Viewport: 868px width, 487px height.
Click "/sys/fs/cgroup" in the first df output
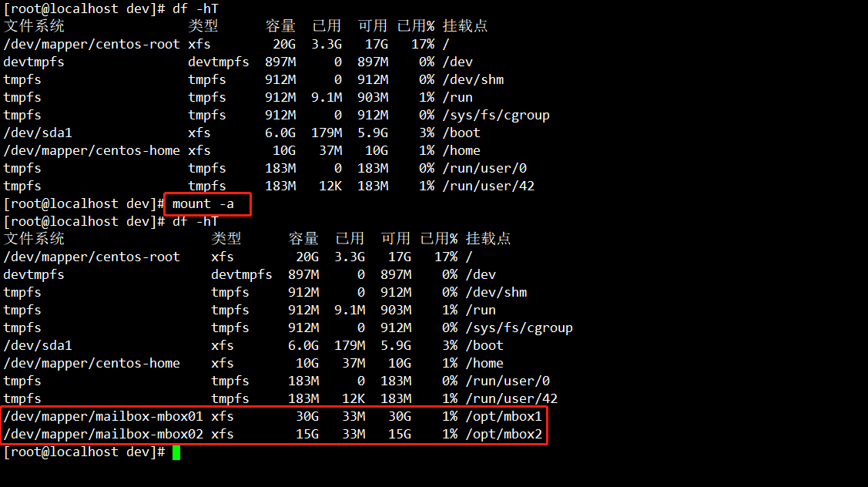click(x=496, y=116)
